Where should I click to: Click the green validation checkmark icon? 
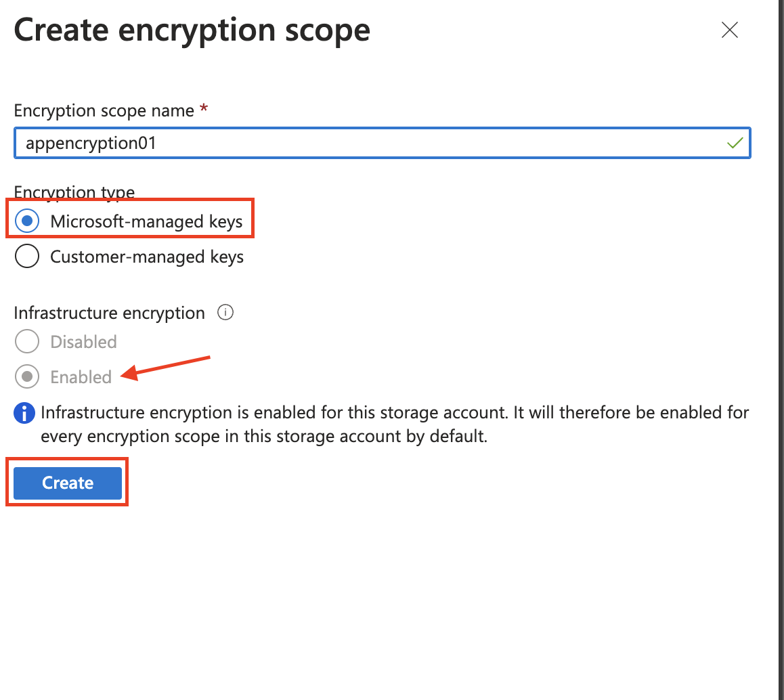point(735,144)
